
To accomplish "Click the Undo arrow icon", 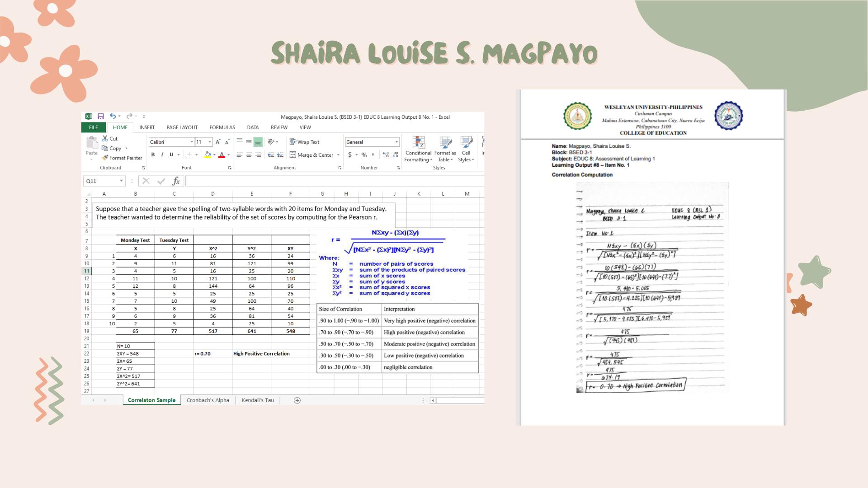I will [113, 117].
